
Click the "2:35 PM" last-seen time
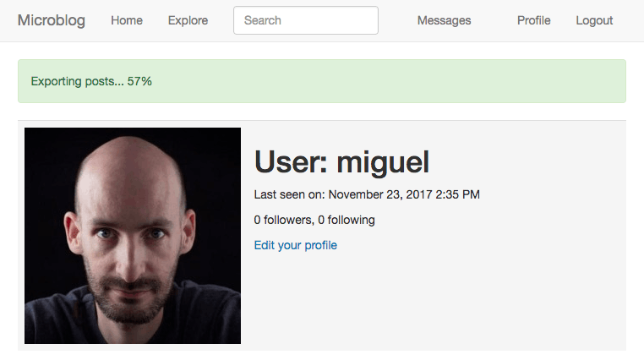[x=458, y=194]
